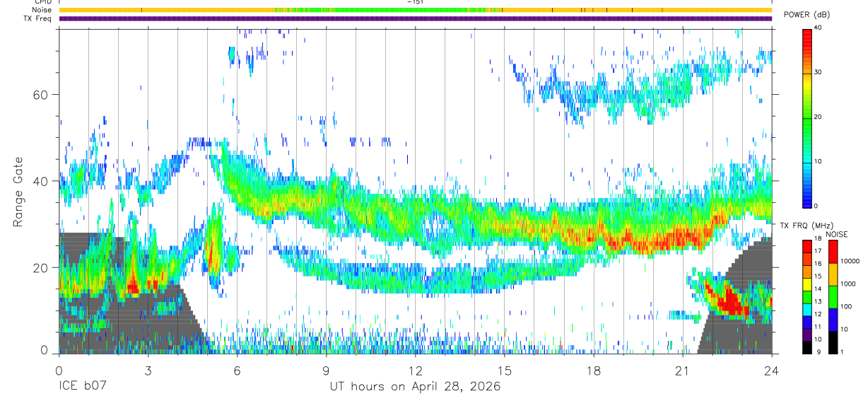Click the 40 label on POWER color bar

click(x=818, y=28)
